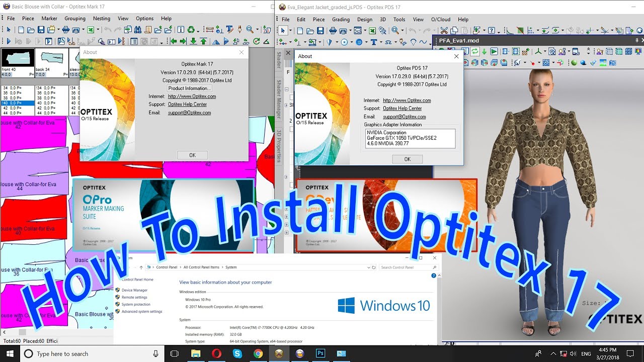Click rotate icon in Mark toolbar
Viewport: 644px width, 362px height.
coord(256,41)
